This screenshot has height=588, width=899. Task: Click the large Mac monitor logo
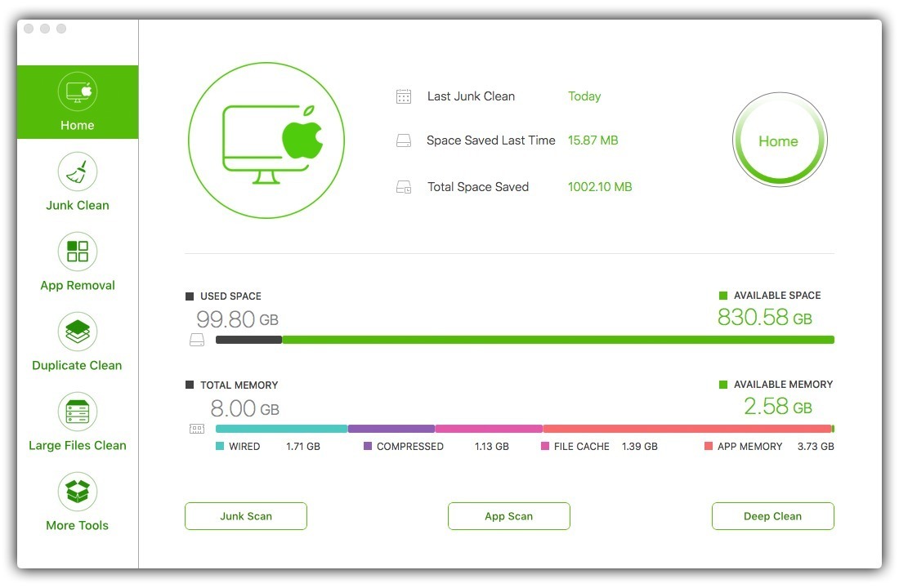266,140
